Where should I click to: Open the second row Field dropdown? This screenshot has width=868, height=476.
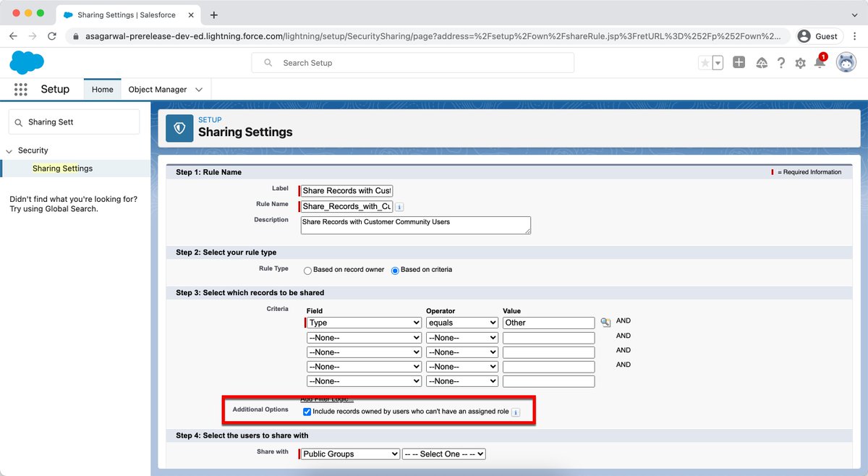click(364, 338)
